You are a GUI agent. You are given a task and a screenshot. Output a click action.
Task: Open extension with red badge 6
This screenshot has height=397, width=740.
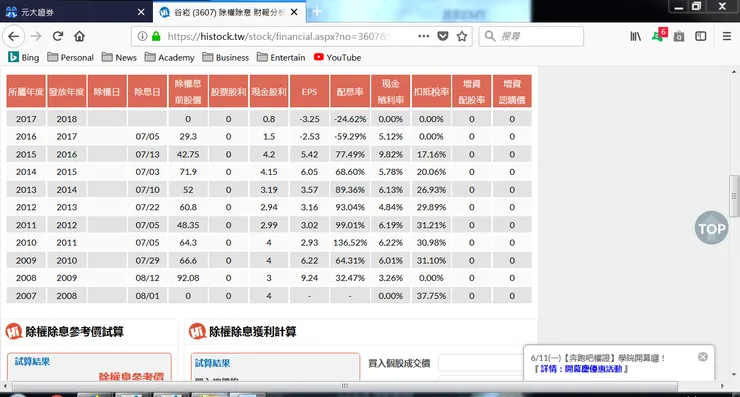click(x=658, y=35)
